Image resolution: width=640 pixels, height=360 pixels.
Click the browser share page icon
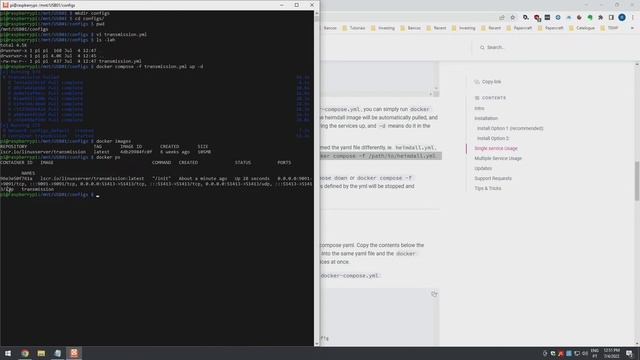coord(502,17)
